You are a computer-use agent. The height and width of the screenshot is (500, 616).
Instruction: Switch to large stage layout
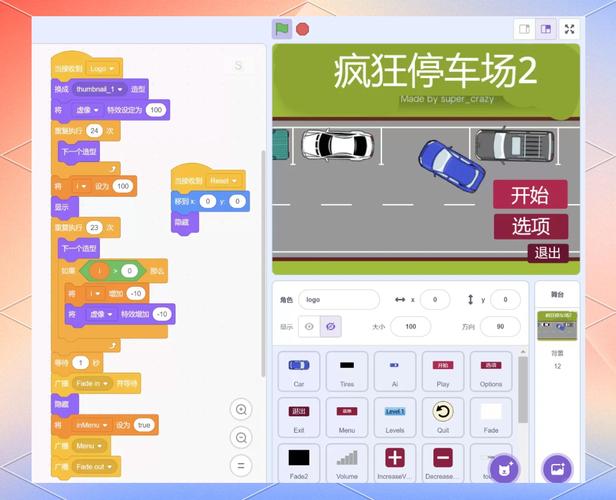tap(546, 29)
